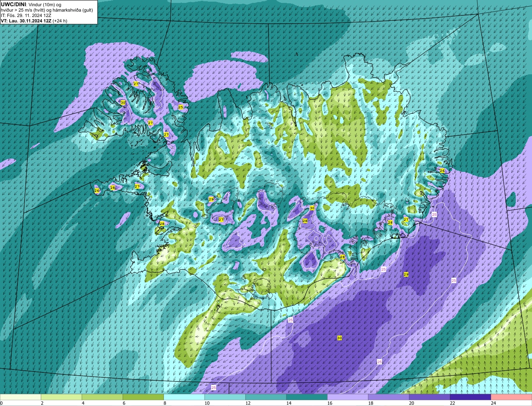Click the "26" gust label on the east coast
The image size is (532, 406).
pos(442,171)
